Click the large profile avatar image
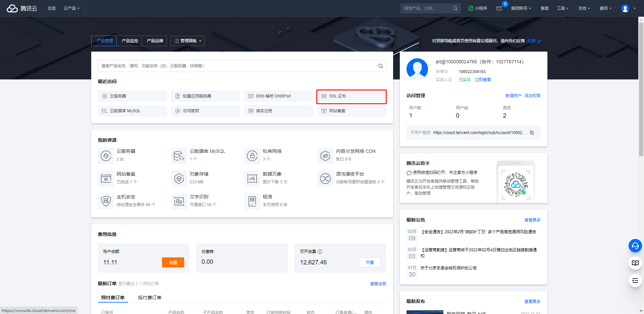This screenshot has width=644, height=314. pos(417,69)
